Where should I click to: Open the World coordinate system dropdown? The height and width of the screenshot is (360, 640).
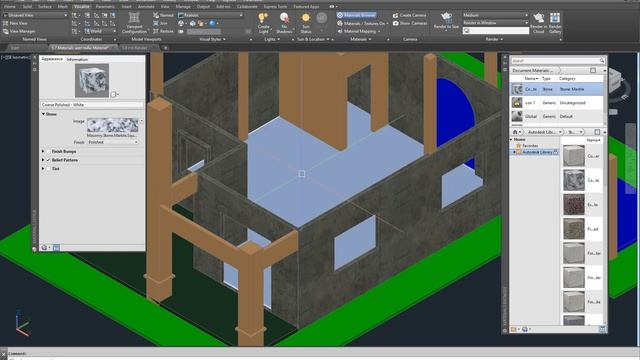(100, 31)
